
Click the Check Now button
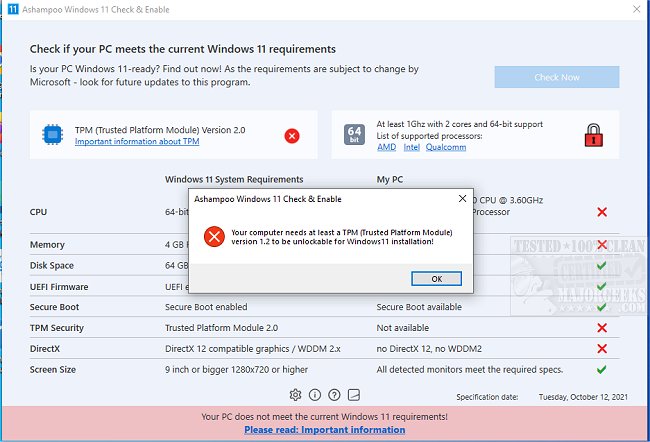point(556,77)
